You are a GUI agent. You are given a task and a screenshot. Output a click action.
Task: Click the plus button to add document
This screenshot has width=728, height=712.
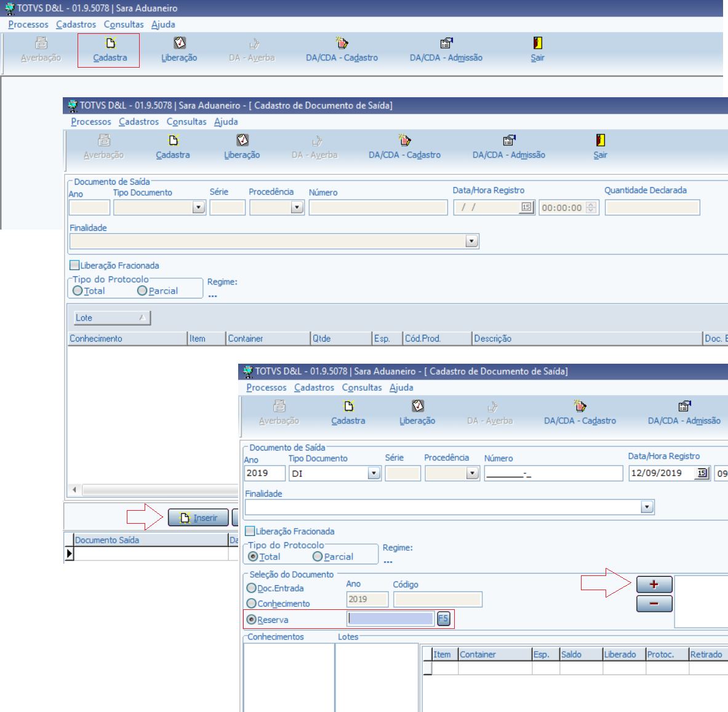(654, 584)
